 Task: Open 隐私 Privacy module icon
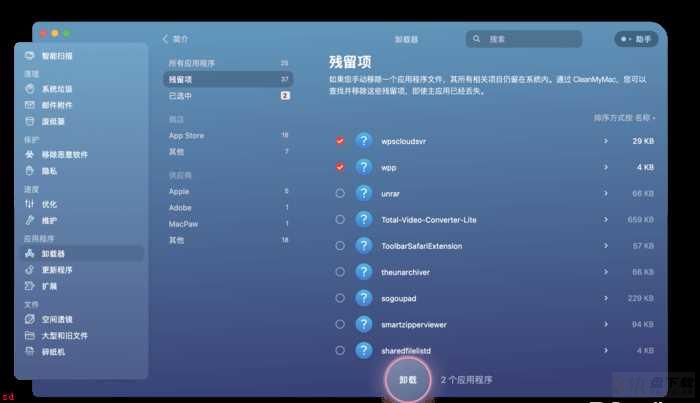click(x=30, y=171)
